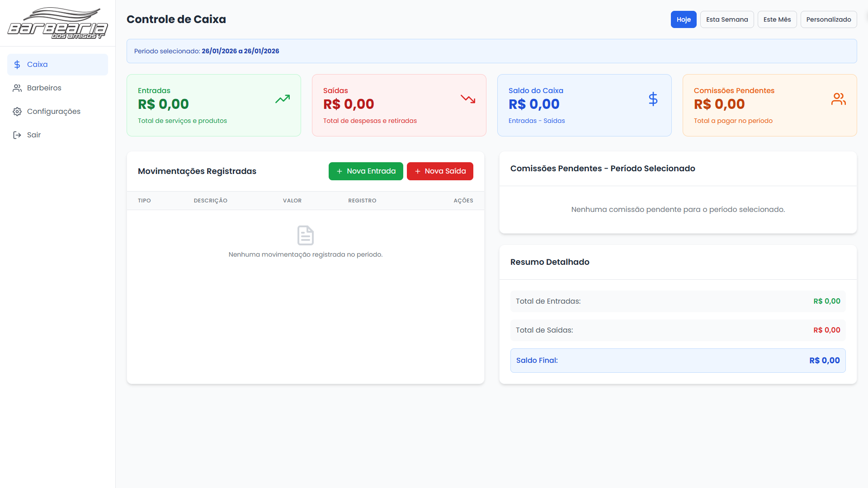Image resolution: width=868 pixels, height=488 pixels.
Task: Click the plus icon in Nova Saída button
Action: click(x=417, y=171)
